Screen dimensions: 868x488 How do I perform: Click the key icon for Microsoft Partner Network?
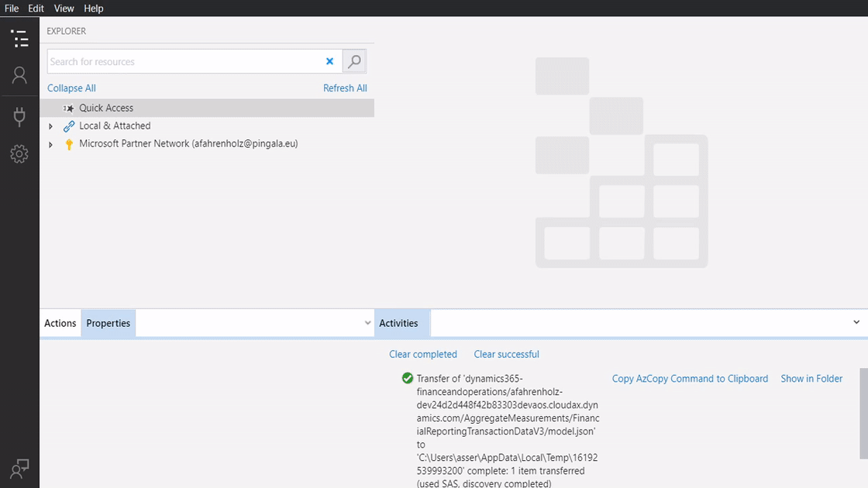(x=69, y=144)
